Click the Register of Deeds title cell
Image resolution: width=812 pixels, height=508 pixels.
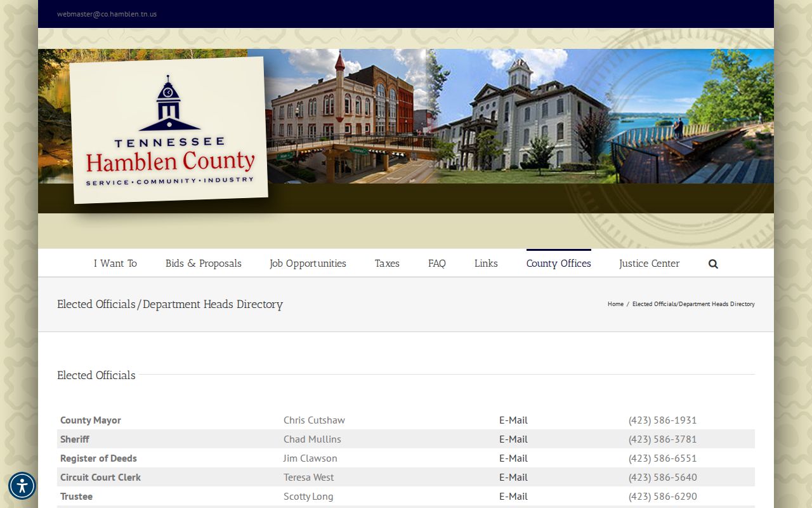(98, 458)
